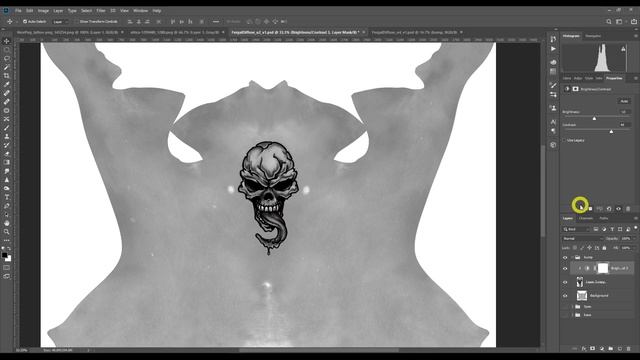Add a layer style with fx button
640x360 pixels.
pyautogui.click(x=584, y=349)
